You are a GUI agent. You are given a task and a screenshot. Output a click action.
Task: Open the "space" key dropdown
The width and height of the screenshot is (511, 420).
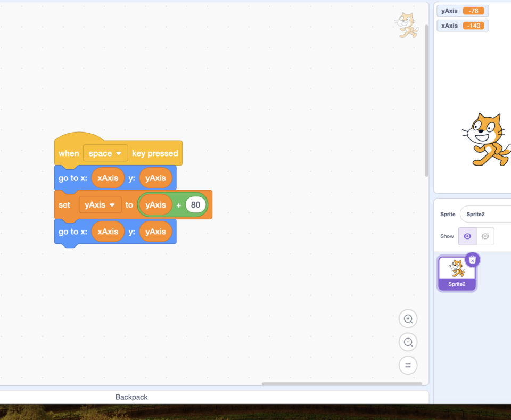105,153
